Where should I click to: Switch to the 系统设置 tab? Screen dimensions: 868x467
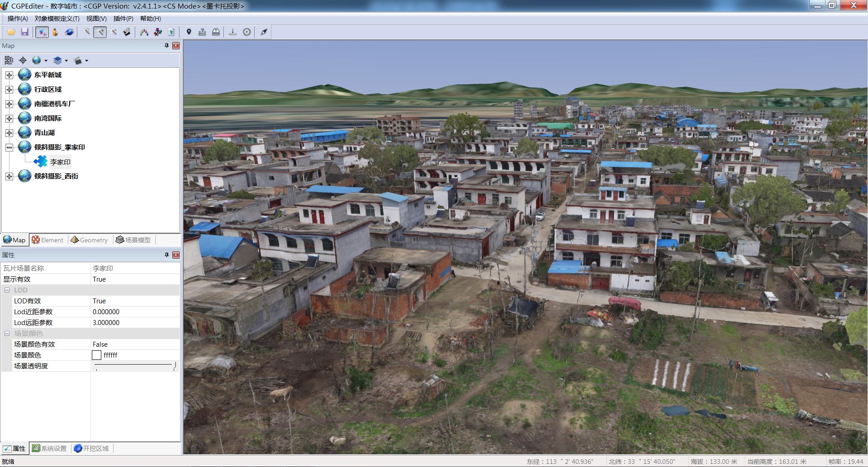pyautogui.click(x=49, y=448)
